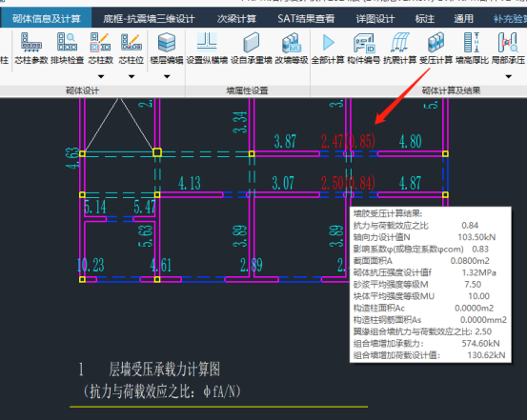527x420 pixels.
Task: Expand the dropdown arrow under 局部承压
Action: 509,76
